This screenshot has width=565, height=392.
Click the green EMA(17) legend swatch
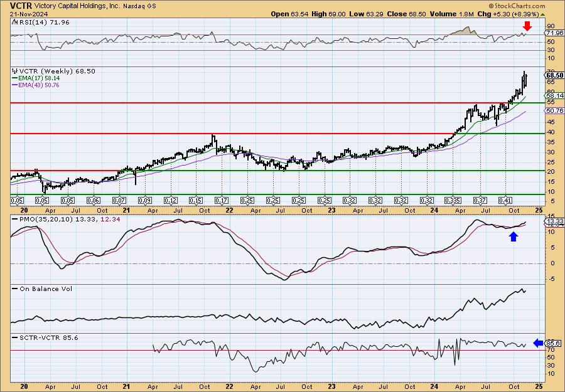(15, 78)
